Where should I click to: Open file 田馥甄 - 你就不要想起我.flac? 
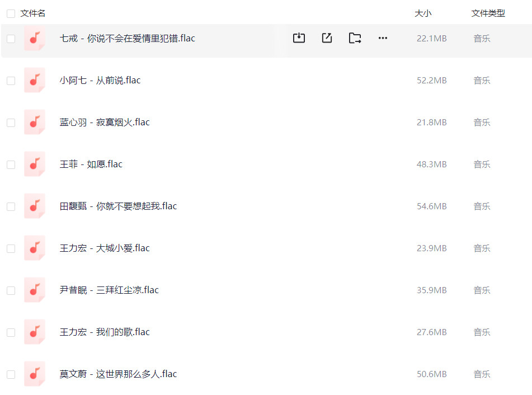[x=118, y=206]
